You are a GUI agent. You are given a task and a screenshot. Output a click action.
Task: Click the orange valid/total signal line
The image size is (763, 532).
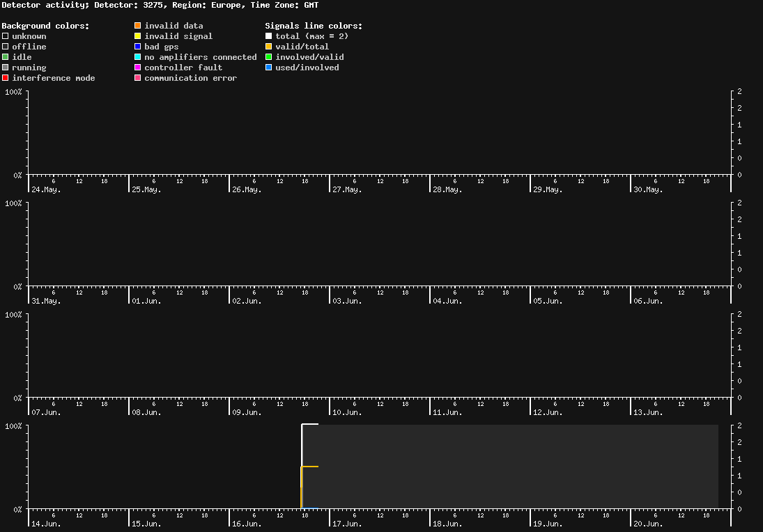click(x=310, y=467)
